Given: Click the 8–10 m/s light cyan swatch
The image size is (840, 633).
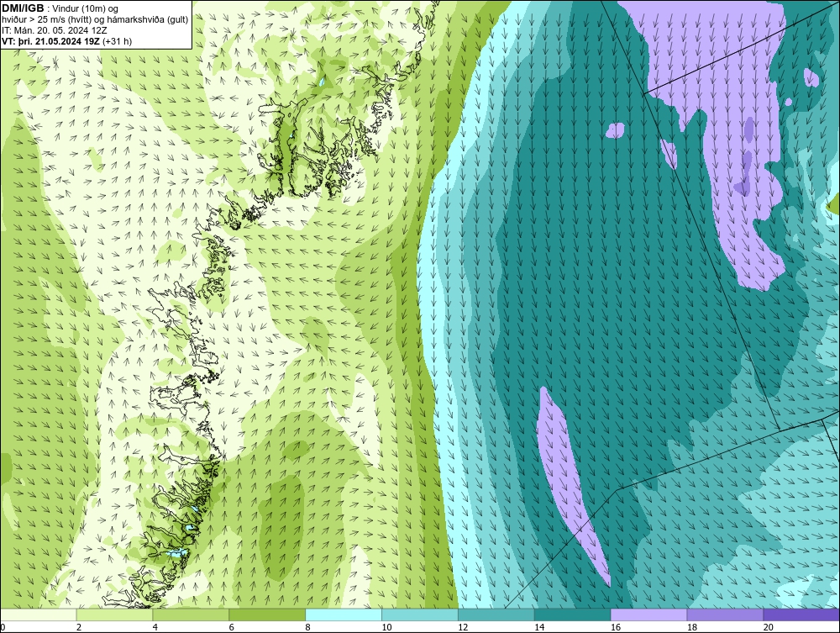Looking at the screenshot, I should click(344, 615).
